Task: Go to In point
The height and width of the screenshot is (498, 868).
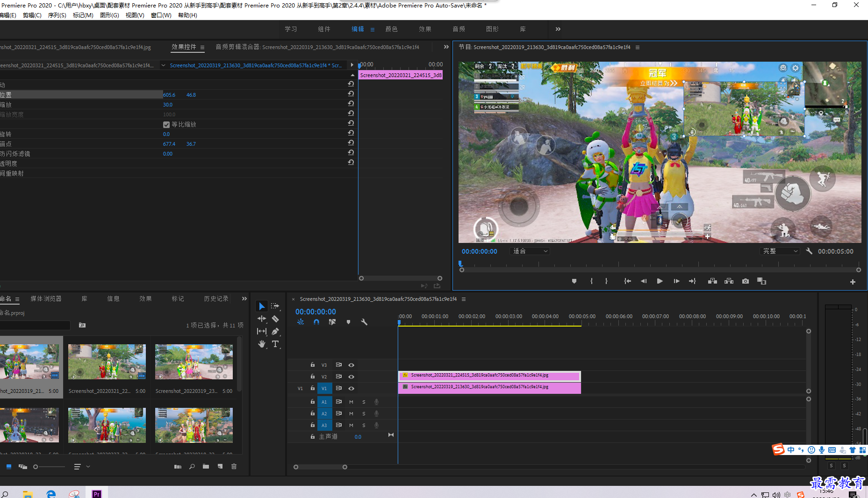Action: click(x=627, y=281)
